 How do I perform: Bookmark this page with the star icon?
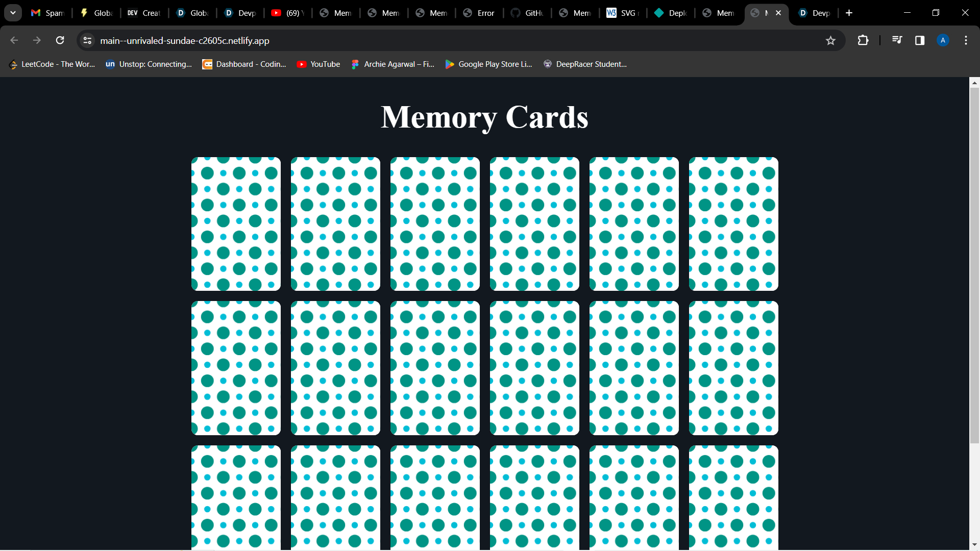coord(830,40)
